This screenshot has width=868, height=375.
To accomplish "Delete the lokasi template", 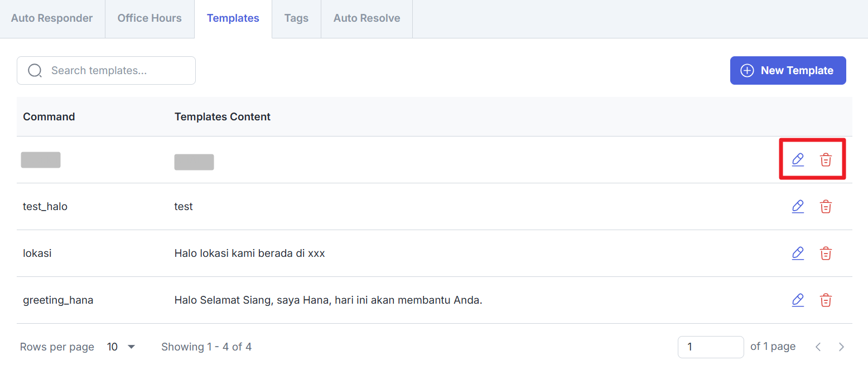I will 826,254.
